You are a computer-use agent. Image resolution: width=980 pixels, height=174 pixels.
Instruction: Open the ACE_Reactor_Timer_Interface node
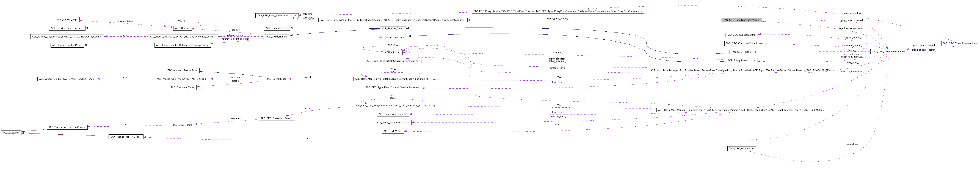67,28
